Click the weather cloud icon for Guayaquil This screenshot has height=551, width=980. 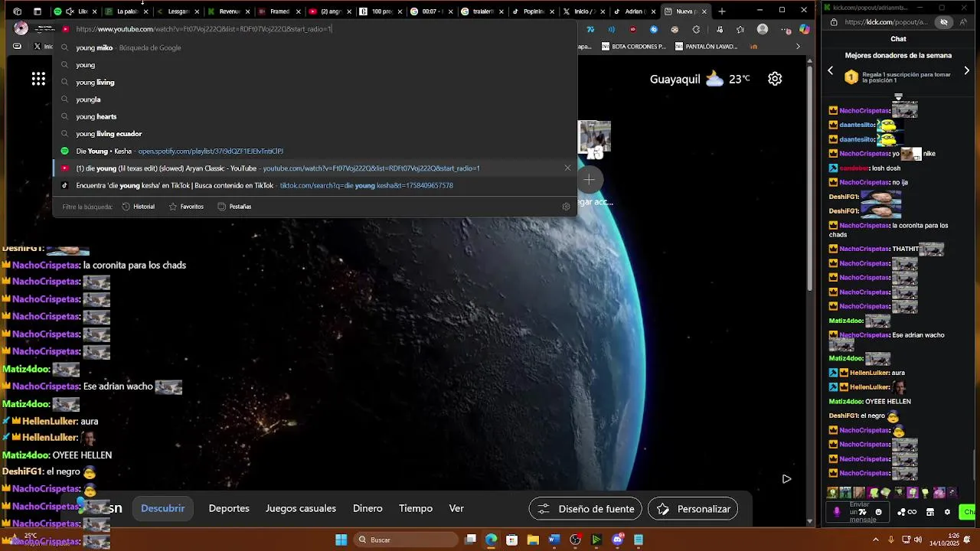(714, 79)
